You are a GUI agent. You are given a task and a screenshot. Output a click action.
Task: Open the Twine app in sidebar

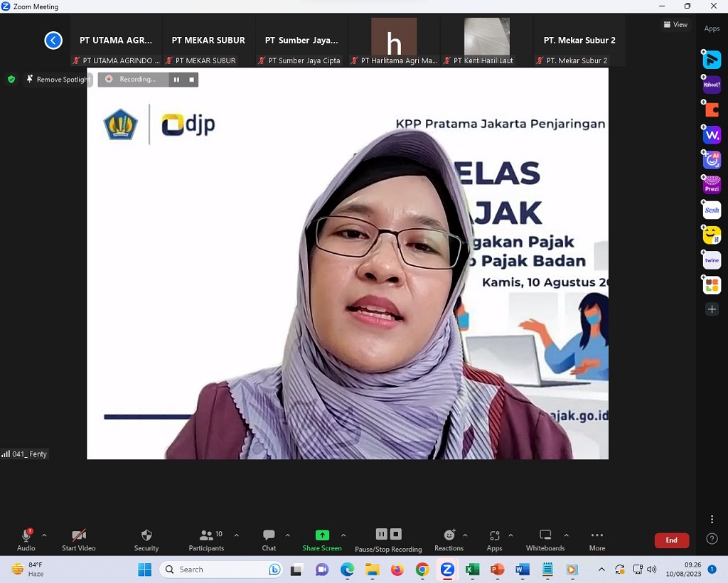pyautogui.click(x=712, y=260)
